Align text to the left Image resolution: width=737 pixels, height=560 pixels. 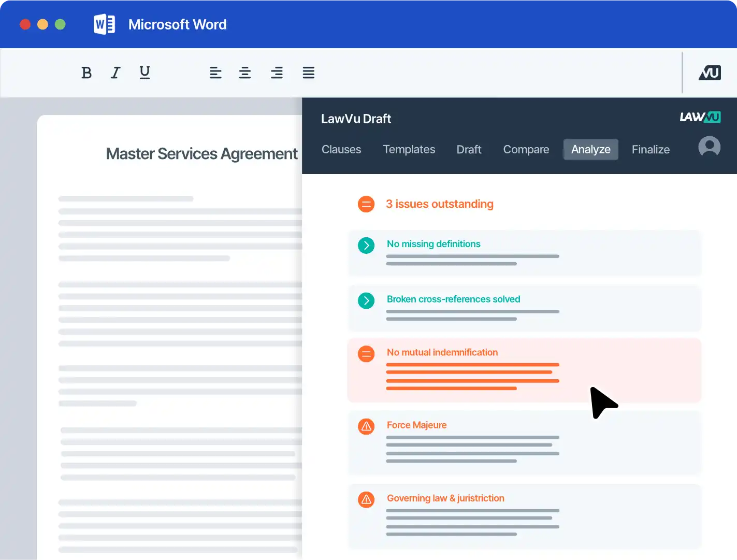215,73
